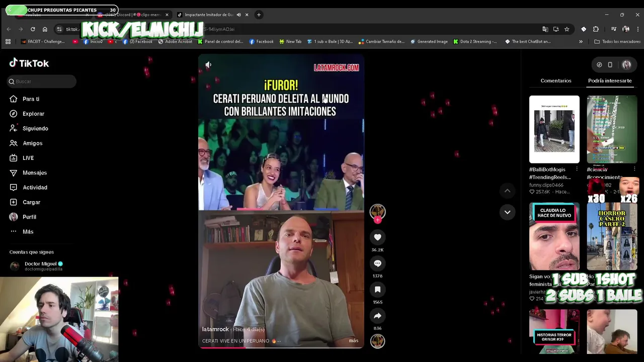Open the spinning music disc at bottom

coord(377,341)
